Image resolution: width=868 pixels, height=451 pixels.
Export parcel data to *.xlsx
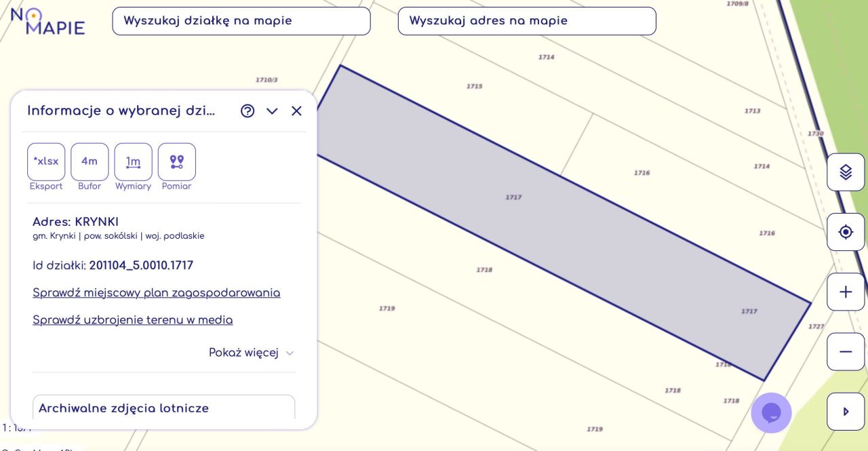tap(45, 161)
